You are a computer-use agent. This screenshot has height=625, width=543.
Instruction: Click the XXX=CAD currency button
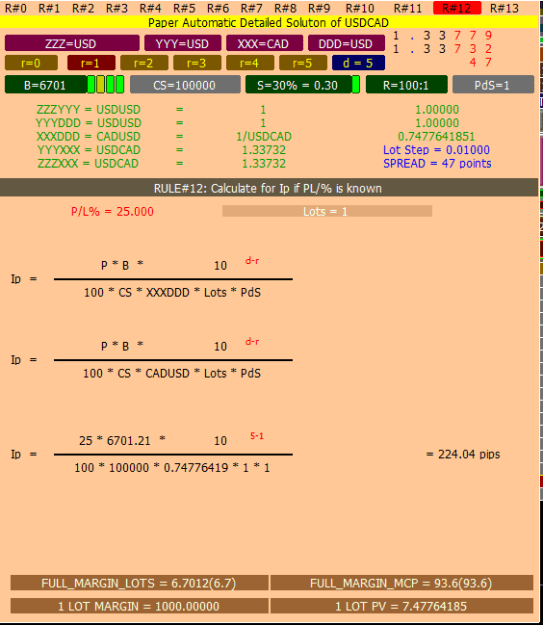tap(264, 43)
